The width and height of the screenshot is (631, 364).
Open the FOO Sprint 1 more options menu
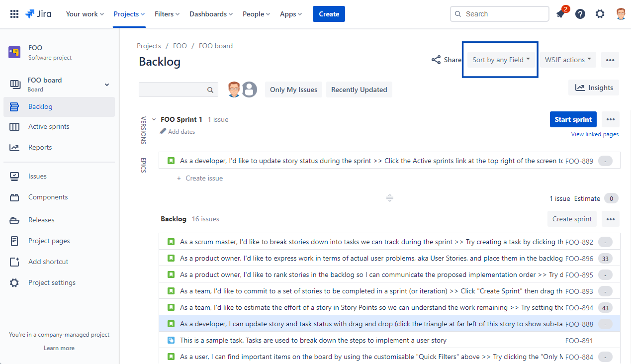click(x=611, y=119)
